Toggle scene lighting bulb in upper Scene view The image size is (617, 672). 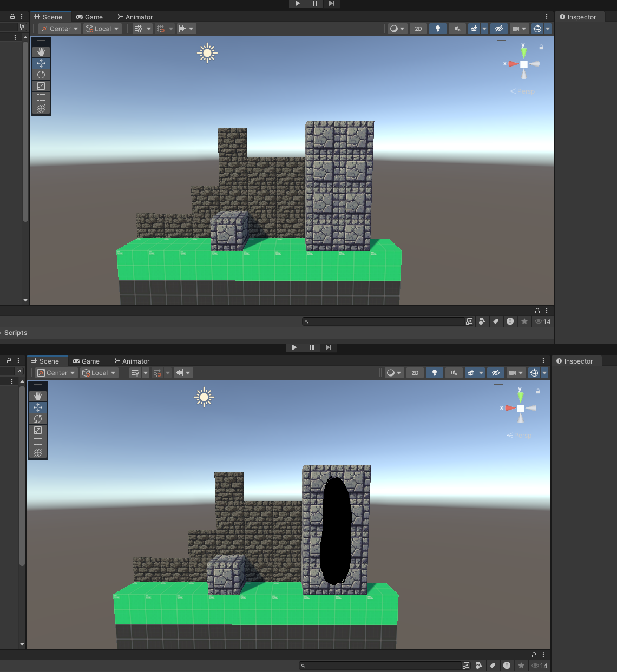(438, 29)
